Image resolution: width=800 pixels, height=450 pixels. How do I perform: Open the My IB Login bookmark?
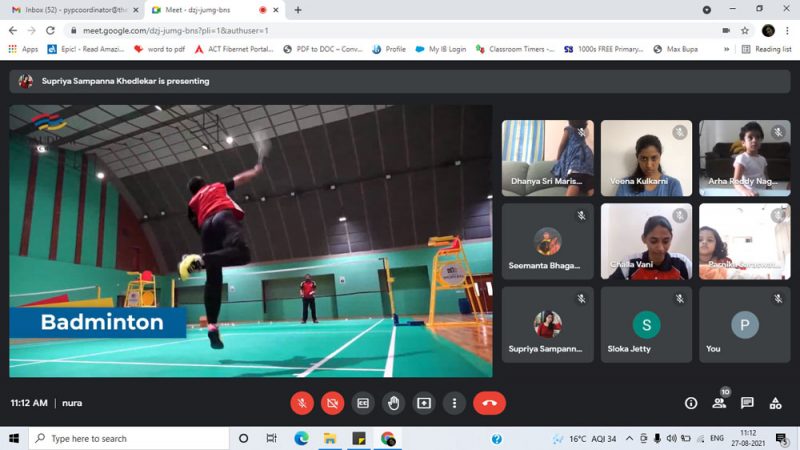pos(440,49)
